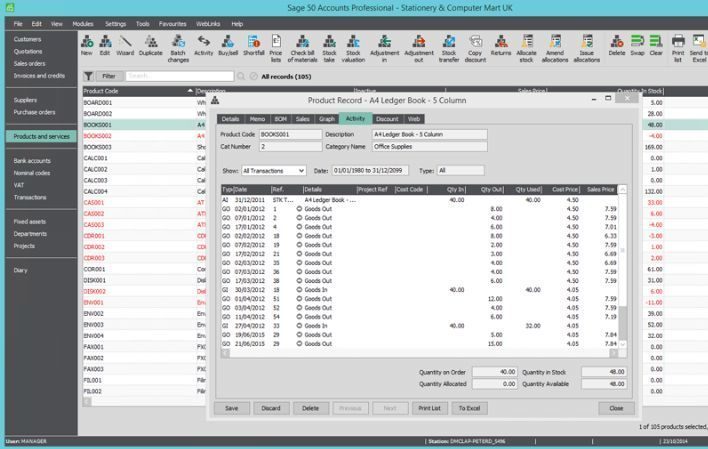
Task: Click the New product toolbar icon
Action: point(87,46)
